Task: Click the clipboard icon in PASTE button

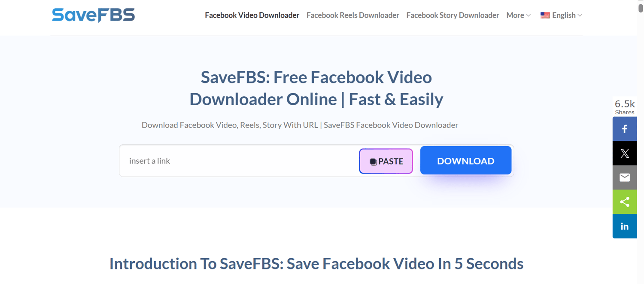Action: (373, 162)
